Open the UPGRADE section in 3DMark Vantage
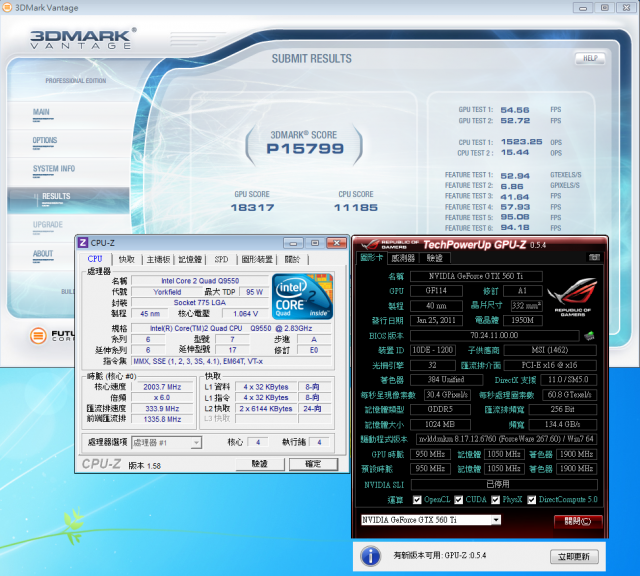Viewport: 640px width, 576px height. tap(48, 225)
